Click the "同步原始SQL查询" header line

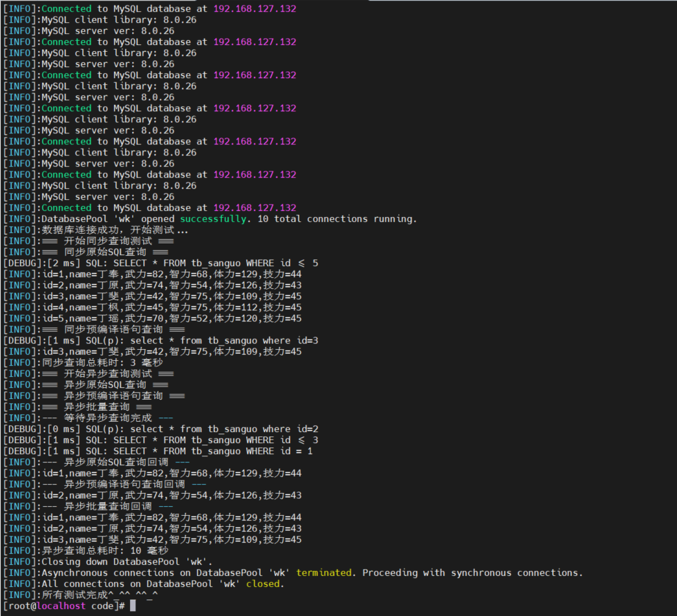click(x=86, y=252)
